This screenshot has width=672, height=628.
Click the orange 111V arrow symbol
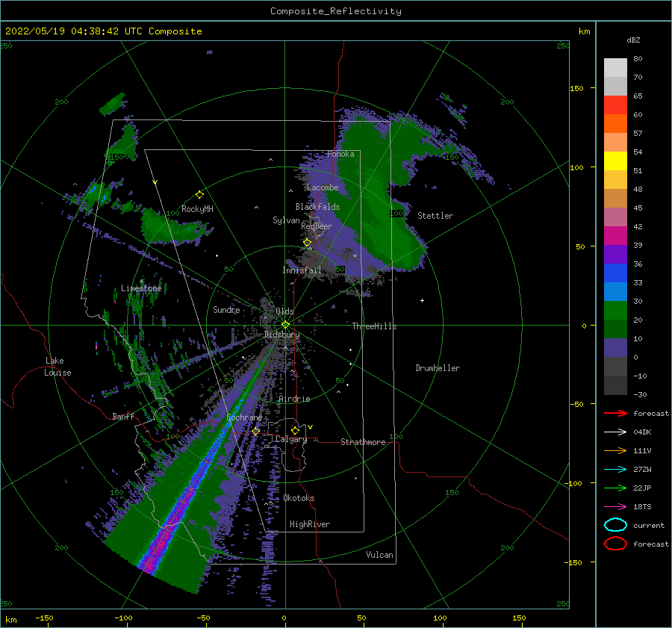(x=615, y=450)
